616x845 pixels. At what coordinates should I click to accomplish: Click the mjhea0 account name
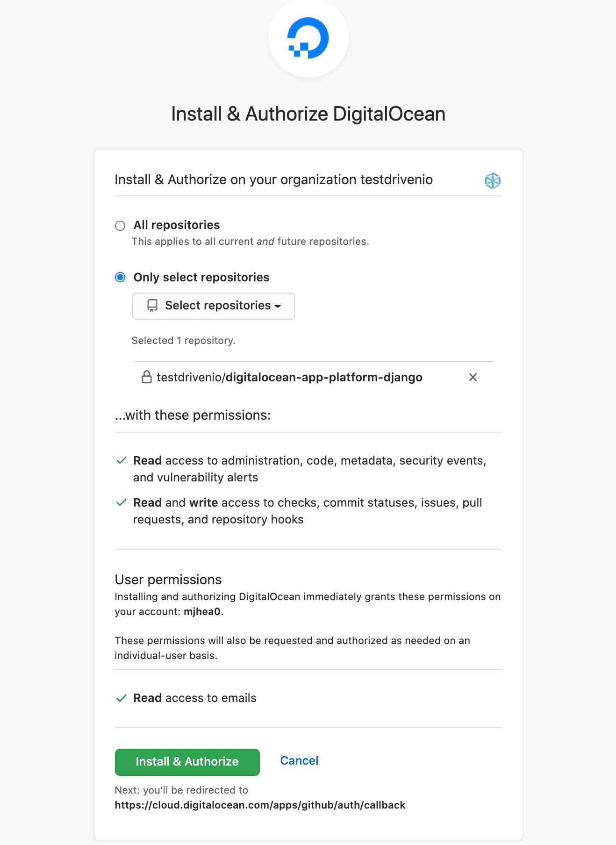202,612
